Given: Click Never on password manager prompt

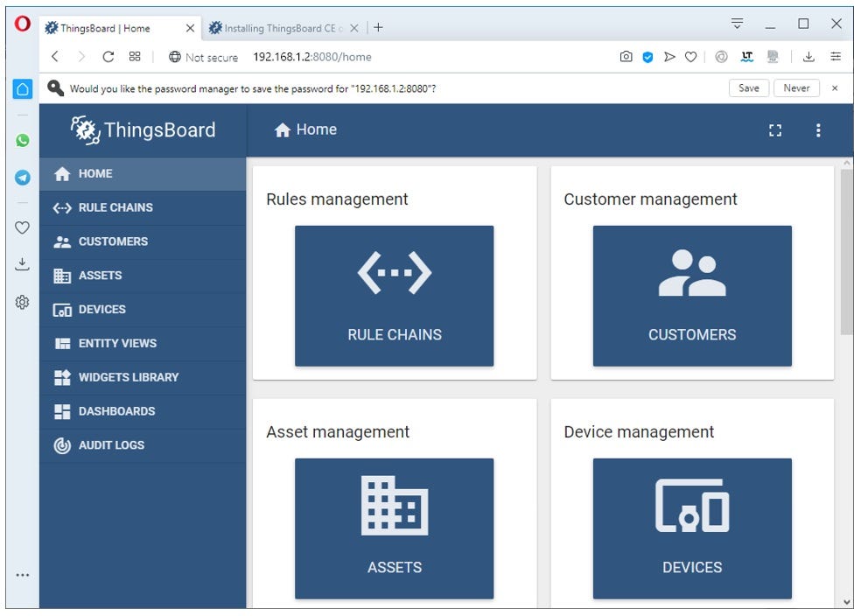Looking at the screenshot, I should tap(796, 88).
